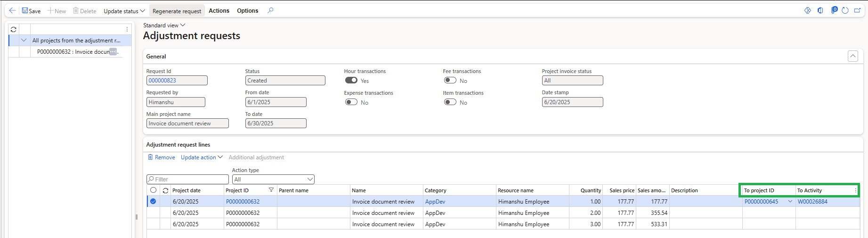The width and height of the screenshot is (868, 238).
Task: Open the P0000000645 To project ID link
Action: 761,201
